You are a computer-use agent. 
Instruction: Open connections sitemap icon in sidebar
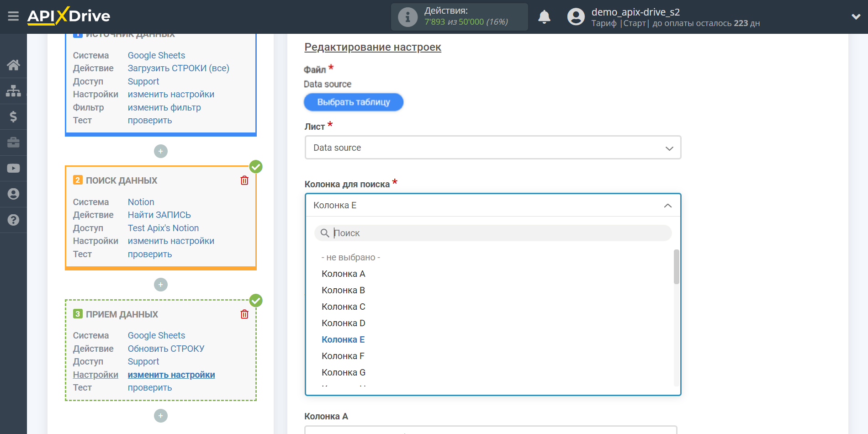point(13,91)
